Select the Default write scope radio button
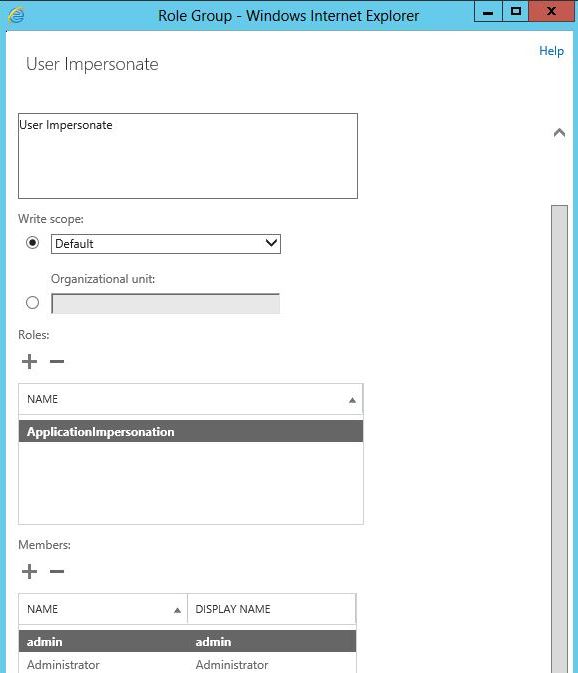 pyautogui.click(x=32, y=243)
